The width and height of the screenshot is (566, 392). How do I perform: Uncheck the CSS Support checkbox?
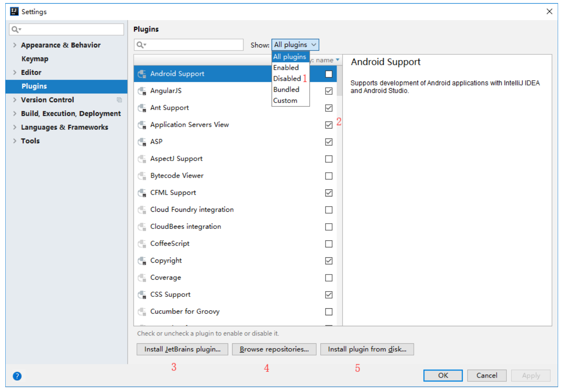pos(329,295)
